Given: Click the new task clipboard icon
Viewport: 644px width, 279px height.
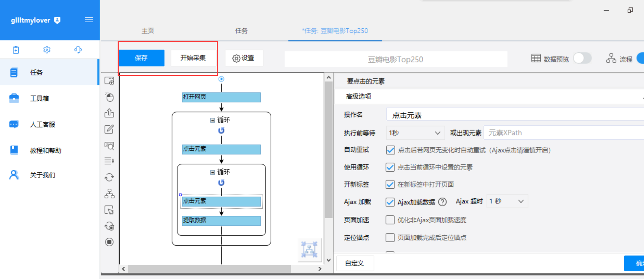Looking at the screenshot, I should 16,50.
